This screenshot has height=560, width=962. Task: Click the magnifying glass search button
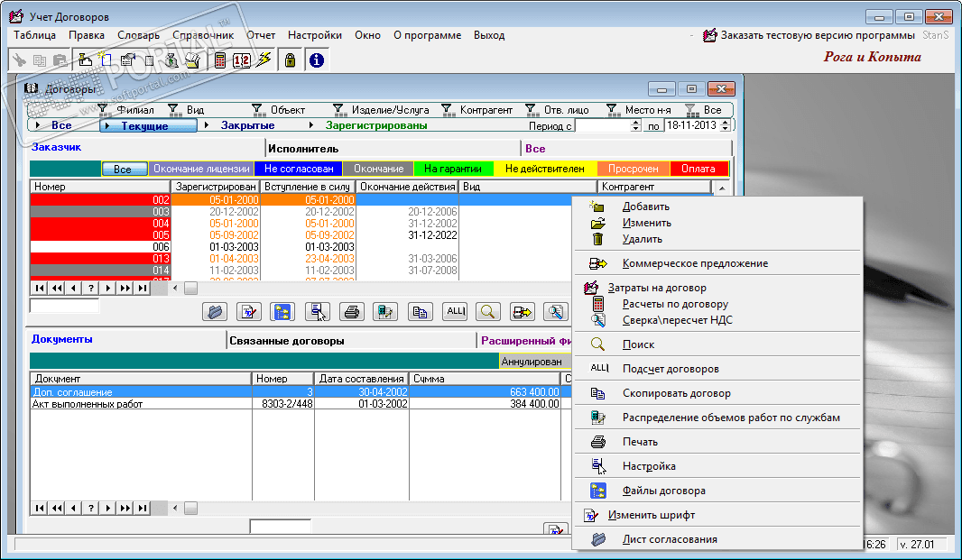click(488, 312)
